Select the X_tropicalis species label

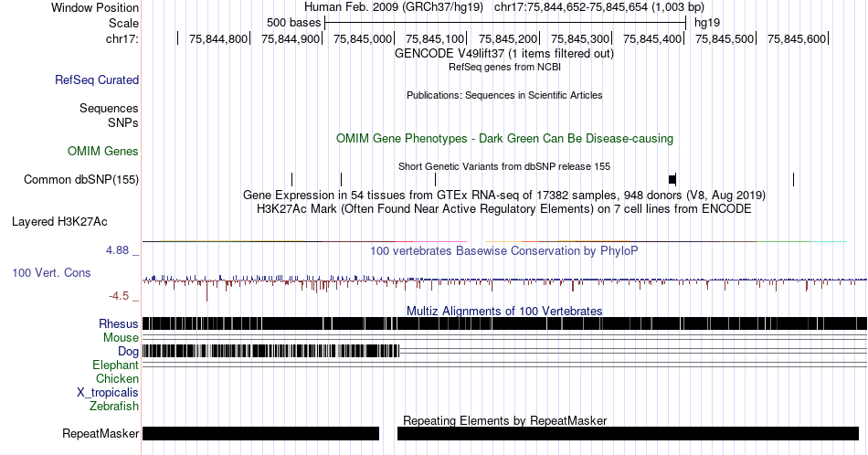(108, 393)
